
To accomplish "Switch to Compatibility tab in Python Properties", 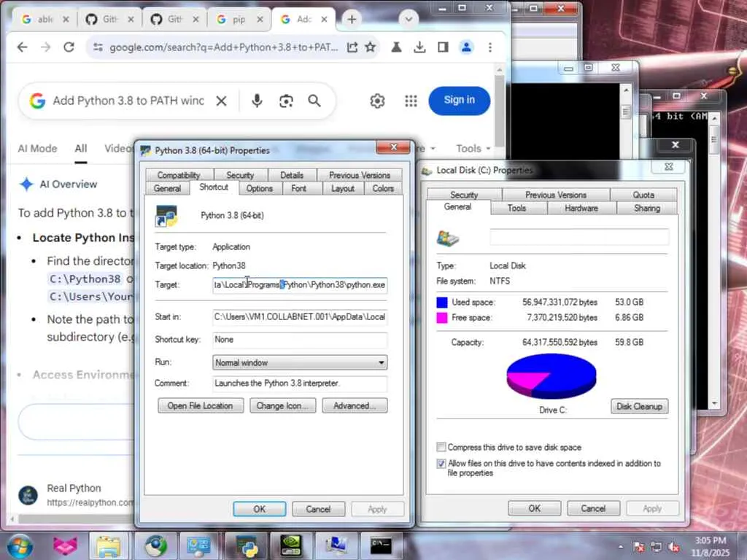I will 179,175.
